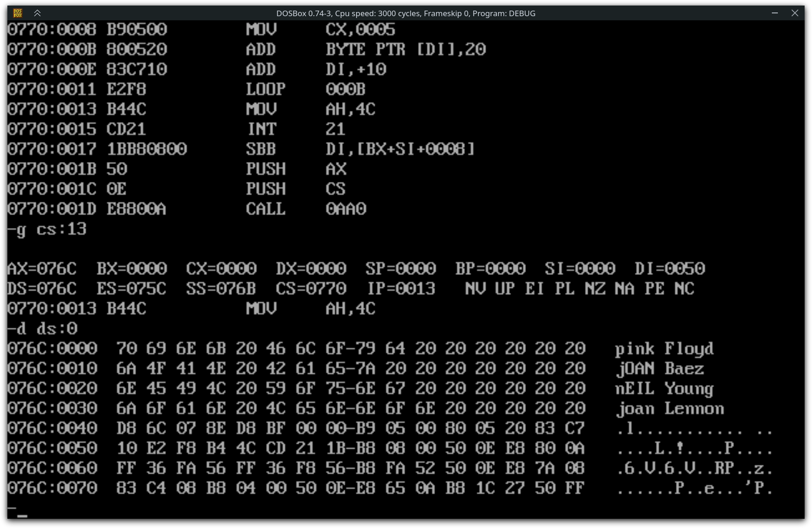Click the dump address 076C:0070
The image size is (812, 528).
[x=52, y=488]
